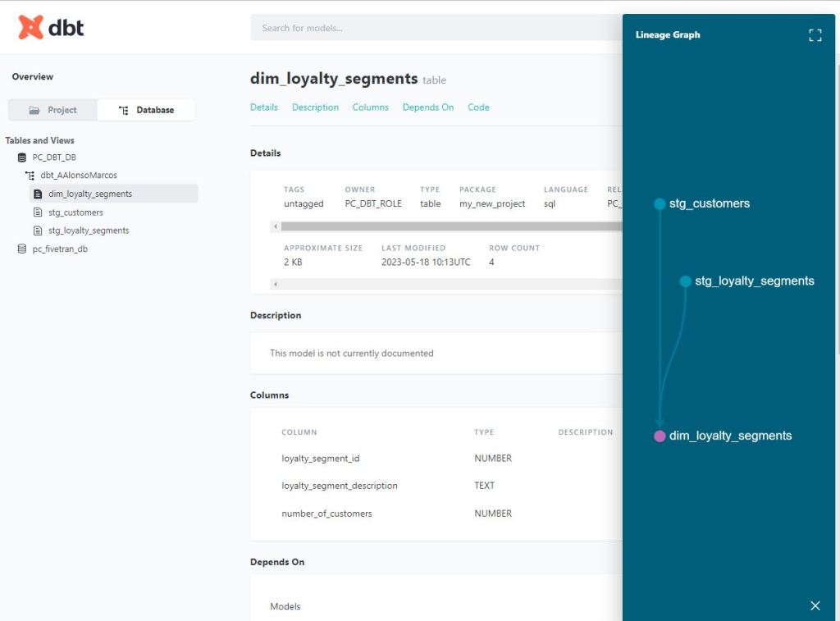This screenshot has height=621, width=840.
Task: Select dim_loyalty_segments in the sidebar tree
Action: pyautogui.click(x=90, y=194)
